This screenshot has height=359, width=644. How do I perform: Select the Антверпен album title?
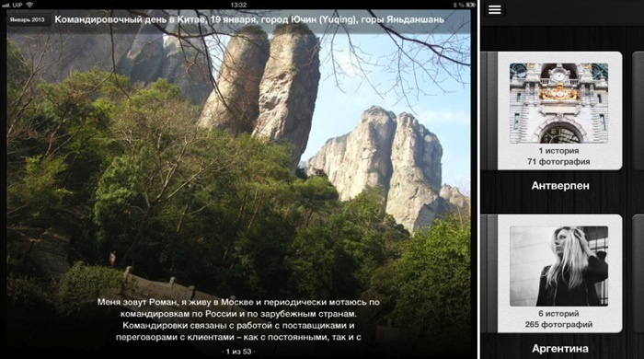(560, 186)
